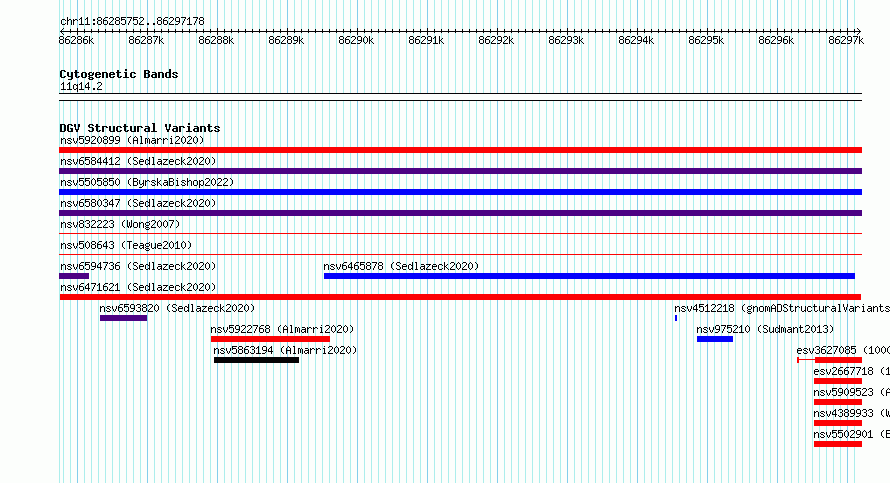Open nsv4389933 variant label
This screenshot has width=890, height=483.
[851, 413]
